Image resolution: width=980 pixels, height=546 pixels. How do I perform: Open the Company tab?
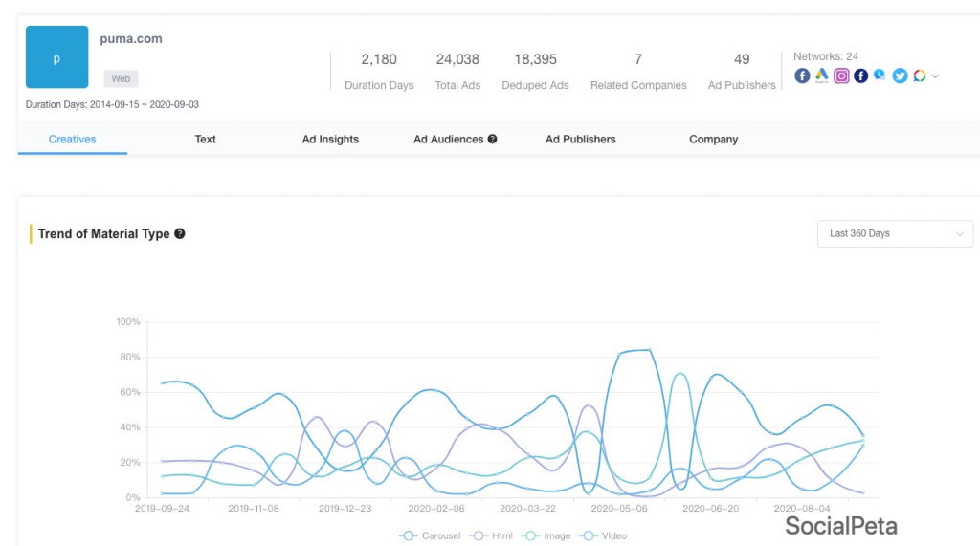pyautogui.click(x=714, y=140)
